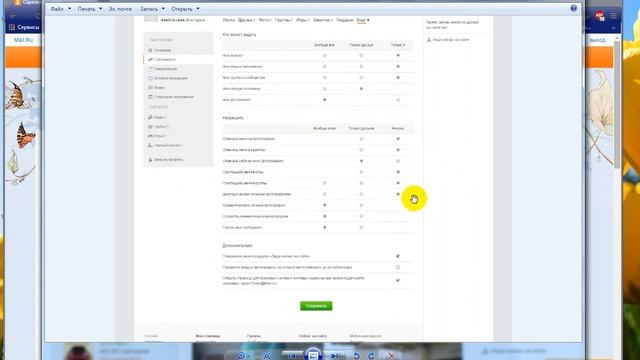Click Эл. почта in the Photo Viewer menu
The image size is (640, 360).
point(120,9)
